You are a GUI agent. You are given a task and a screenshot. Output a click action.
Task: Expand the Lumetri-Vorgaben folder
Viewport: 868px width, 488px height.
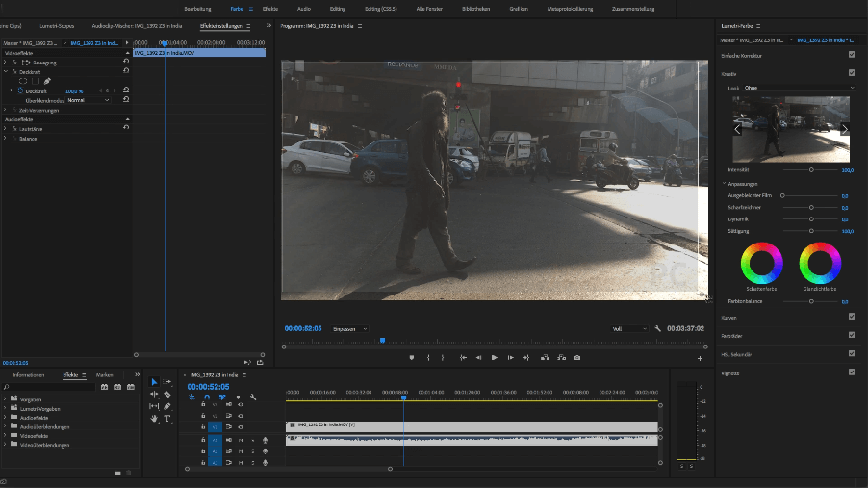[x=5, y=409]
